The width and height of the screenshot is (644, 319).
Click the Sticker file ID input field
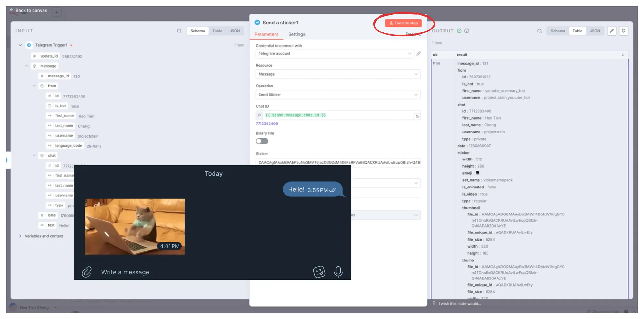(337, 163)
